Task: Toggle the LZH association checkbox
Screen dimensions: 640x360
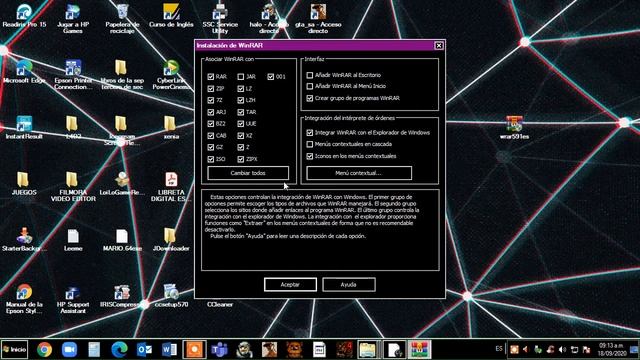Action: click(240, 100)
